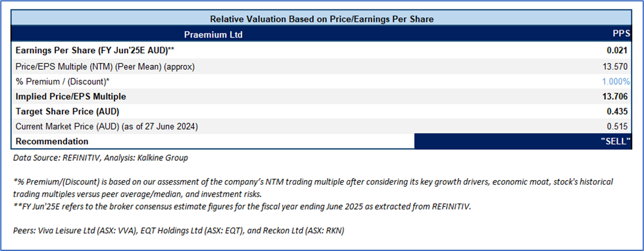Click the Peers list line

(178, 231)
